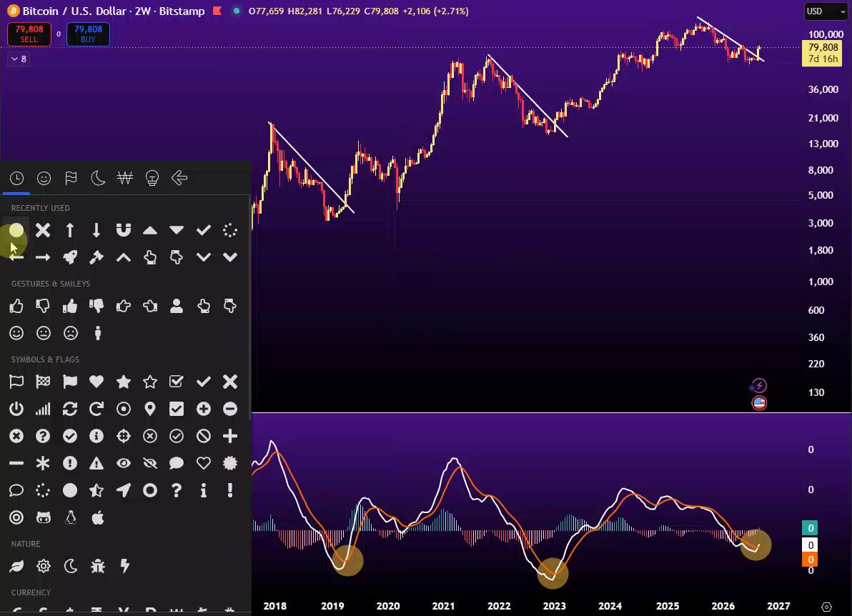Choose the eye icon in symbols
This screenshot has height=616, width=852.
(124, 463)
